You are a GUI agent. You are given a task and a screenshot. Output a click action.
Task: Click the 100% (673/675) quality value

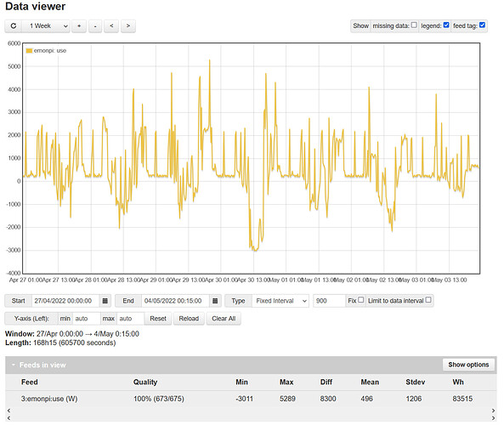[x=159, y=399]
